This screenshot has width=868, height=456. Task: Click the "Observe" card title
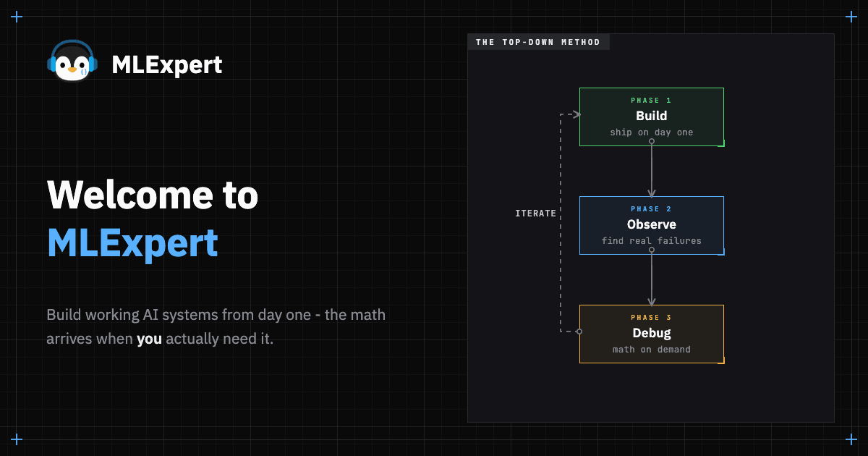point(652,224)
